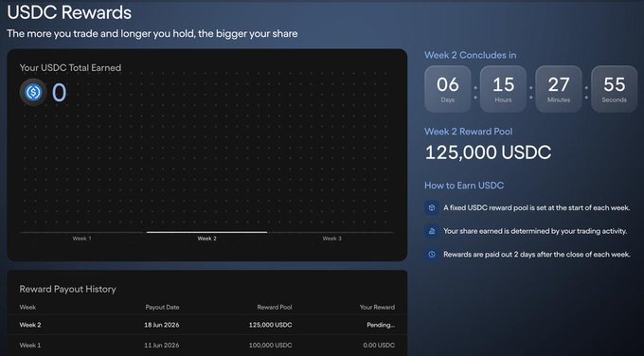Click '100,000 USDC' in Week 1 row
Image resolution: width=644 pixels, height=356 pixels.
[x=270, y=346]
